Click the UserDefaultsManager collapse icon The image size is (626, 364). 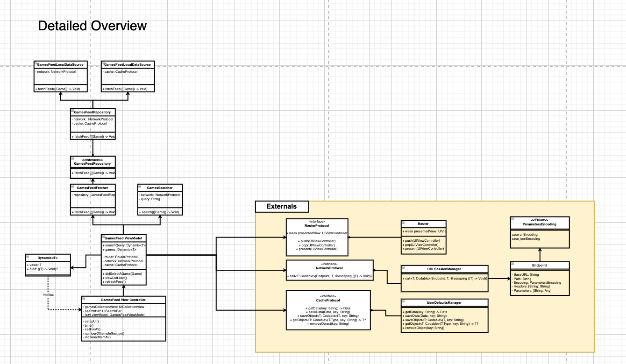click(x=404, y=301)
